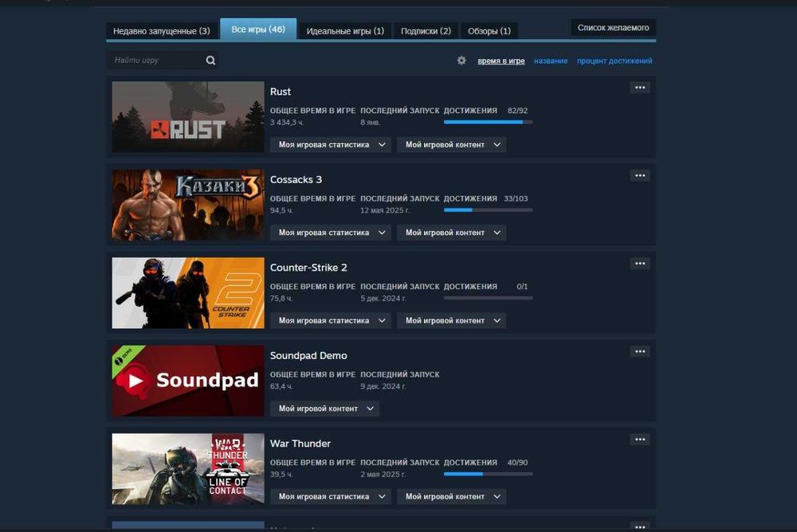Click War Thunder achievements progress bar
Screen dimensions: 797x532
(488, 474)
